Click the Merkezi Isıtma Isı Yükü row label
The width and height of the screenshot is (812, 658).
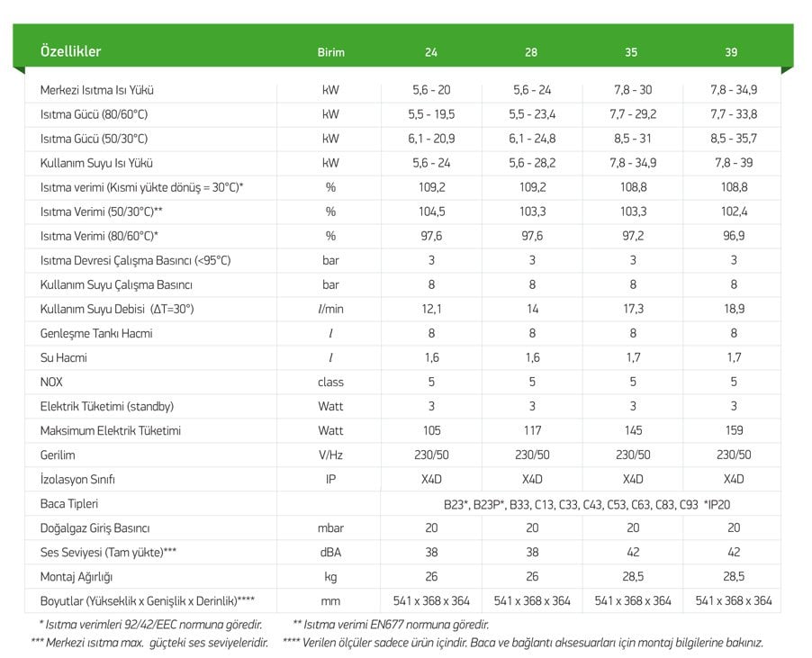click(103, 91)
